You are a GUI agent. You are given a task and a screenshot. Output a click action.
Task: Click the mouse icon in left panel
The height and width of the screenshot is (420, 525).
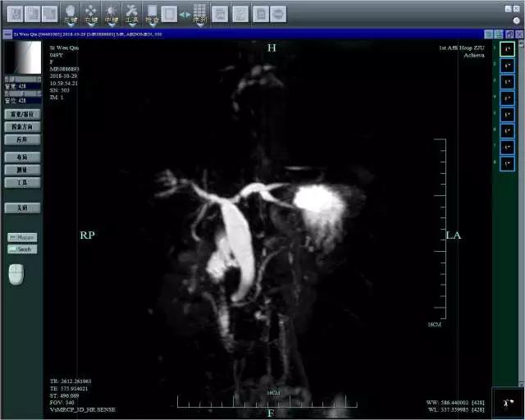[16, 274]
